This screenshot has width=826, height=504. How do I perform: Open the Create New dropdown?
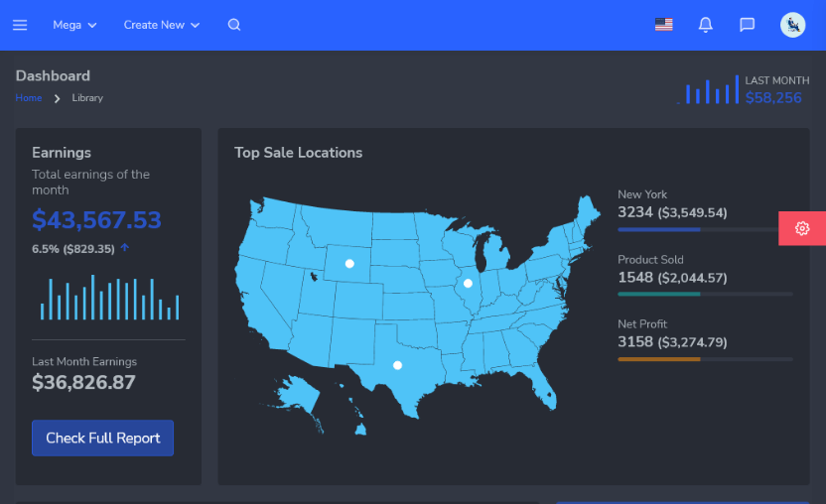(x=161, y=25)
